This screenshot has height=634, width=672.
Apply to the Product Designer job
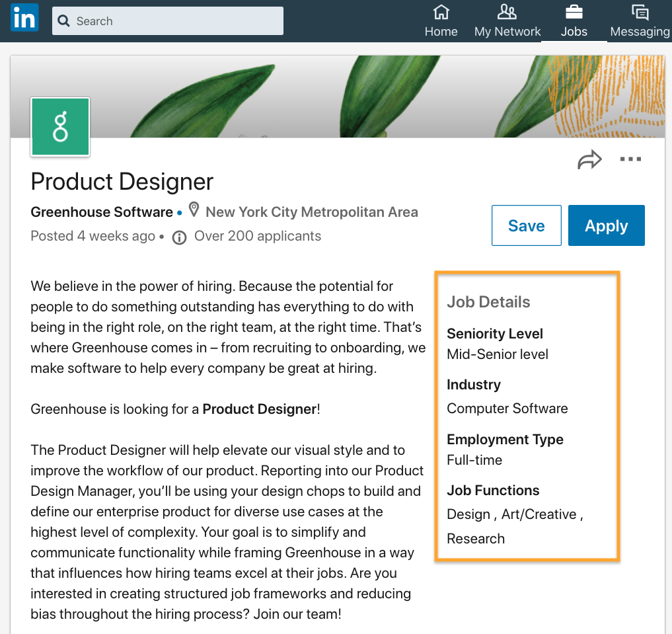click(607, 225)
